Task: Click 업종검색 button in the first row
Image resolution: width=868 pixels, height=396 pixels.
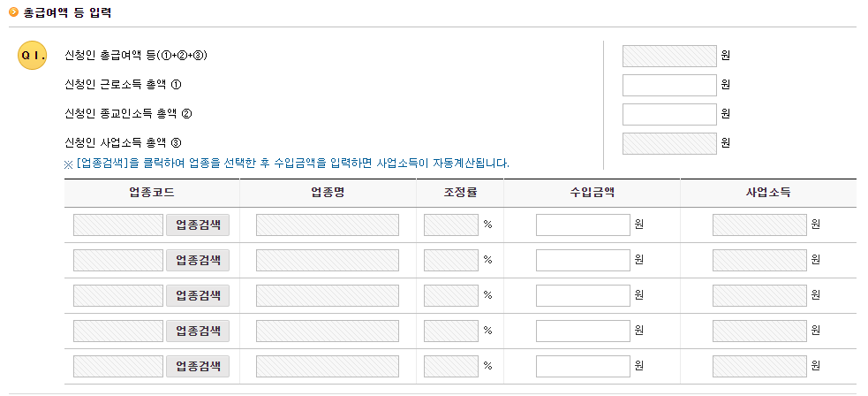Action: tap(198, 225)
